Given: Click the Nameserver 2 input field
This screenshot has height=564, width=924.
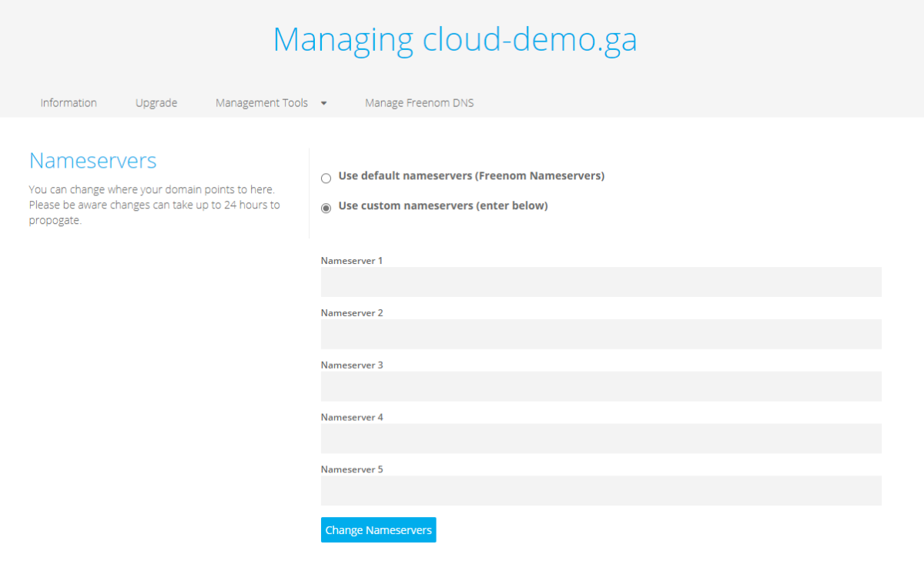Looking at the screenshot, I should point(601,335).
